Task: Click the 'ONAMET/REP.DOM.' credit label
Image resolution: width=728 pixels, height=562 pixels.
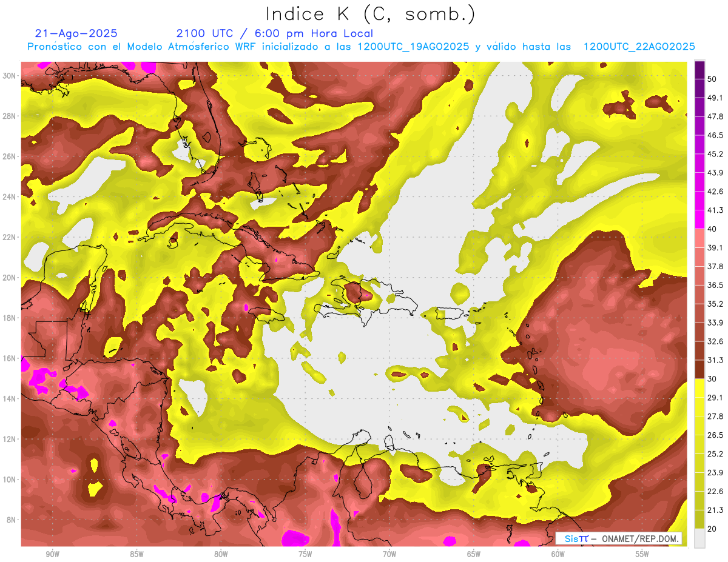Action: point(640,538)
